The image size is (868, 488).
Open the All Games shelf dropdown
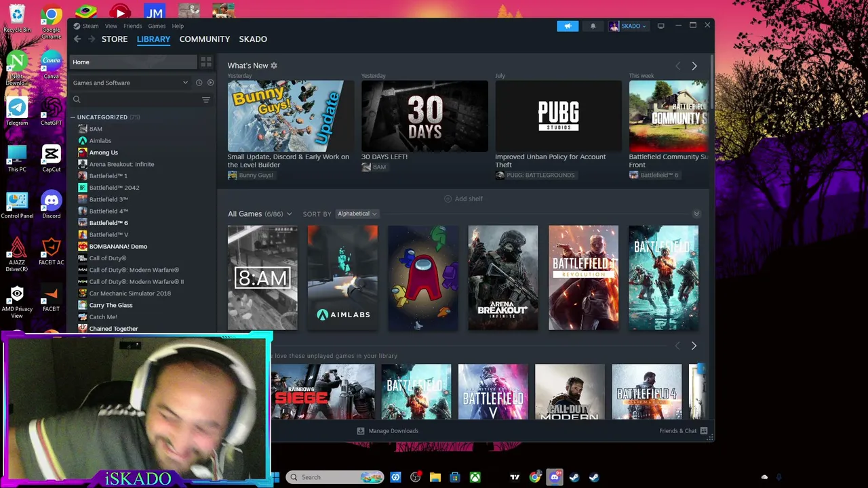click(260, 214)
